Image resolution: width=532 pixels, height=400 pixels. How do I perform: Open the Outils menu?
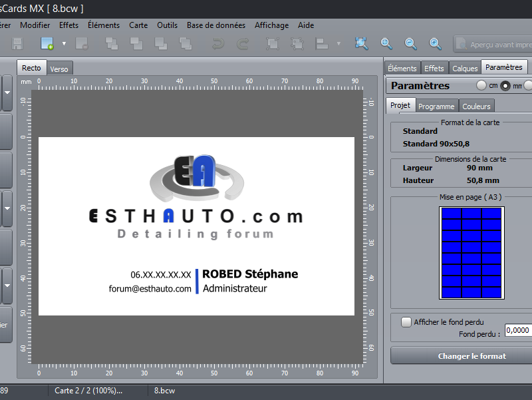[x=167, y=25]
